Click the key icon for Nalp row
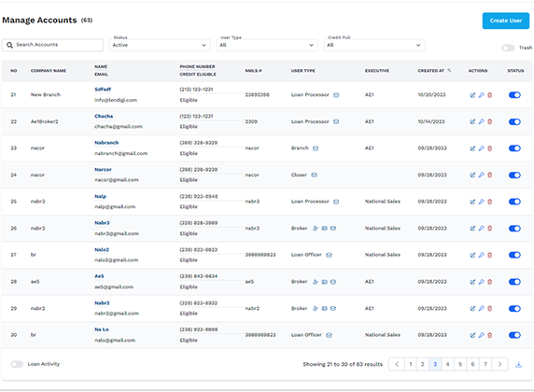Viewport: 534px width, 392px height. coord(481,202)
